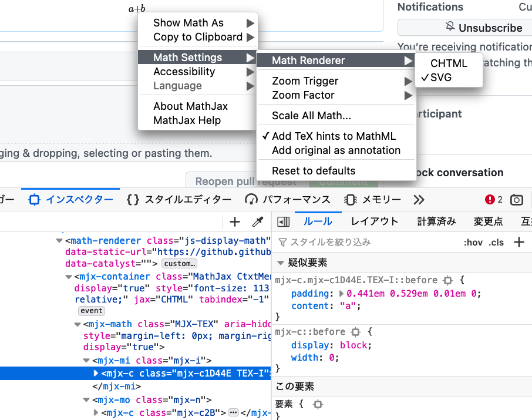Collapse the mjx-mi element node

coord(86,361)
